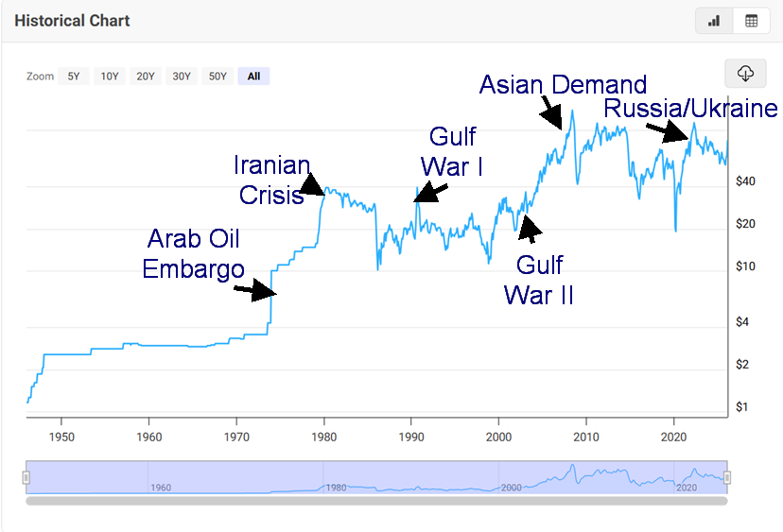Select the 10Y zoom range
The image size is (783, 532).
[x=110, y=77]
